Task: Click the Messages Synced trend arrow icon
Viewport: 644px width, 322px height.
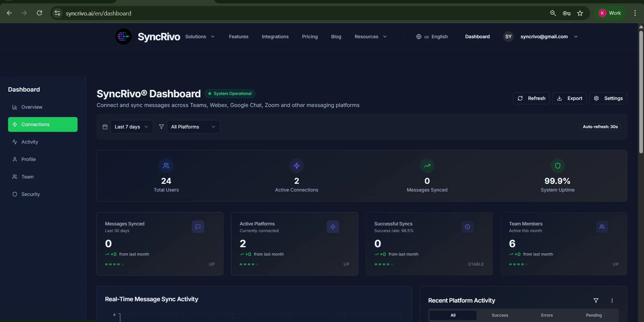Action: click(x=427, y=166)
